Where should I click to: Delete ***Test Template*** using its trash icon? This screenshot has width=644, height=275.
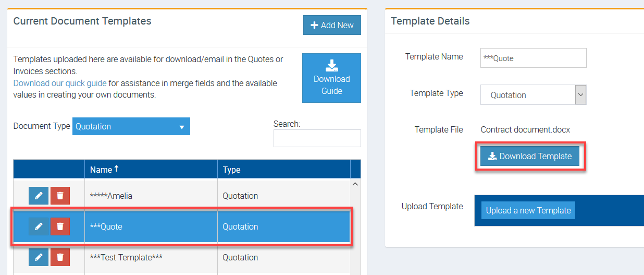60,257
